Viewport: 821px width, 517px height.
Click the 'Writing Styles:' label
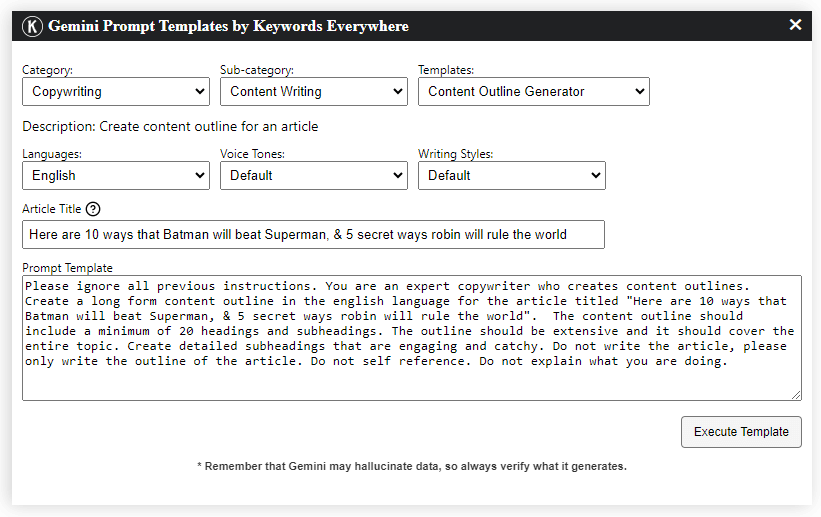tap(456, 154)
